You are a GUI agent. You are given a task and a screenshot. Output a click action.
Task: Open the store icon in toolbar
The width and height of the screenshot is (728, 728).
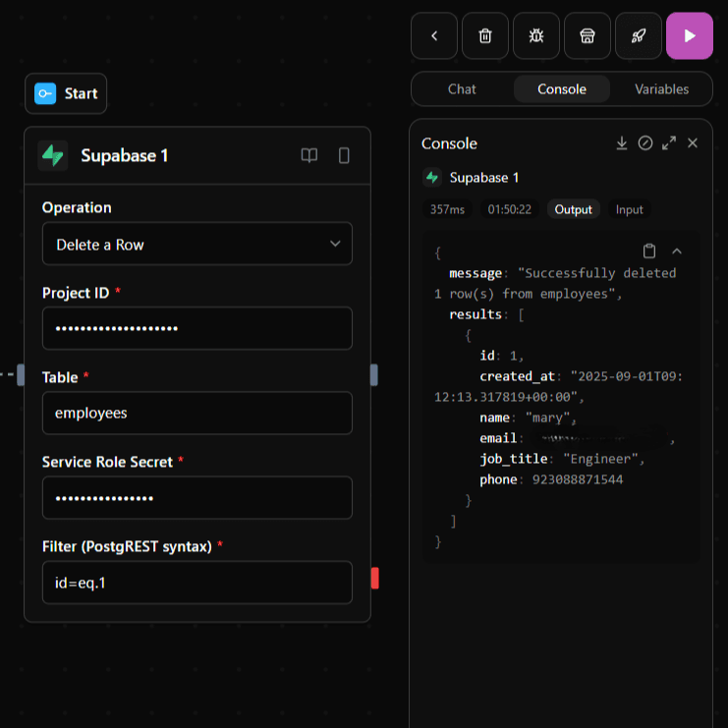click(x=587, y=36)
